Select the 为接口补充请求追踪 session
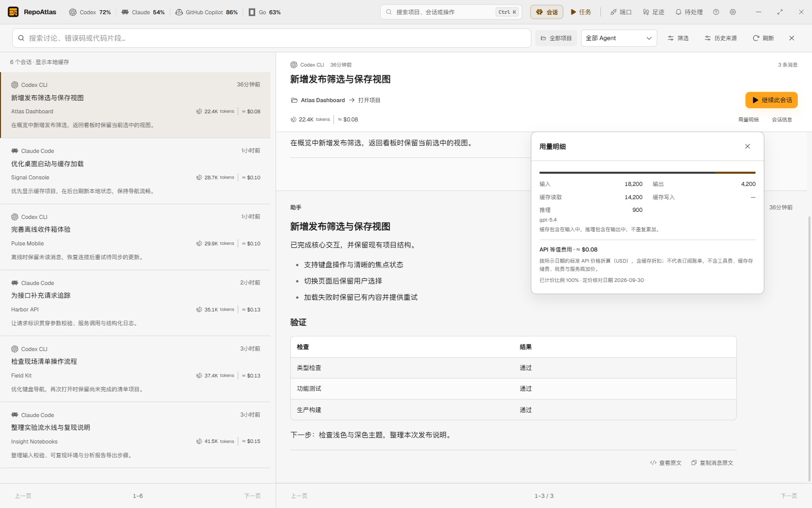The height and width of the screenshot is (508, 812). click(x=136, y=303)
